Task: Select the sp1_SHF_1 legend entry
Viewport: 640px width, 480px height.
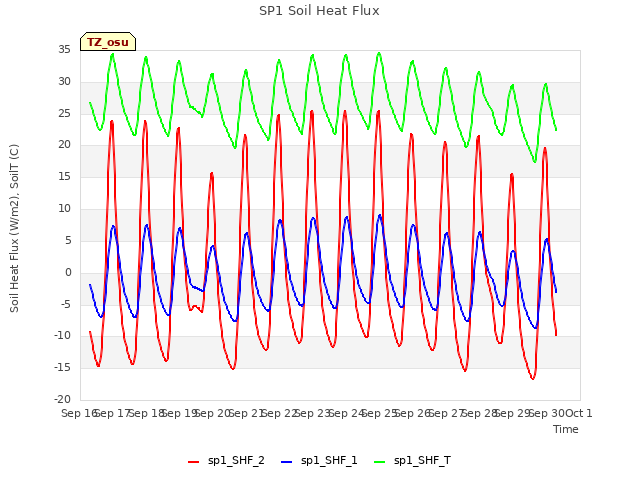Action: (x=319, y=461)
